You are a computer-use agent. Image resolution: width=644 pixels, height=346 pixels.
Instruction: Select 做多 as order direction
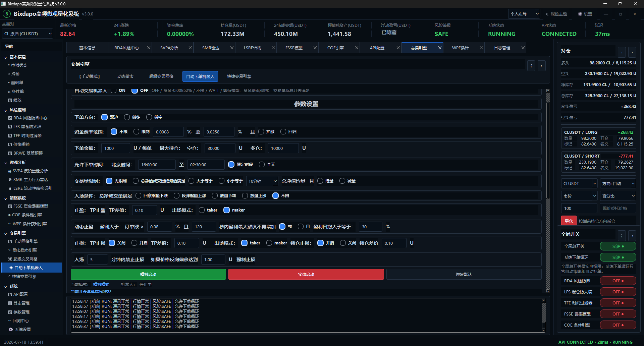pos(127,117)
